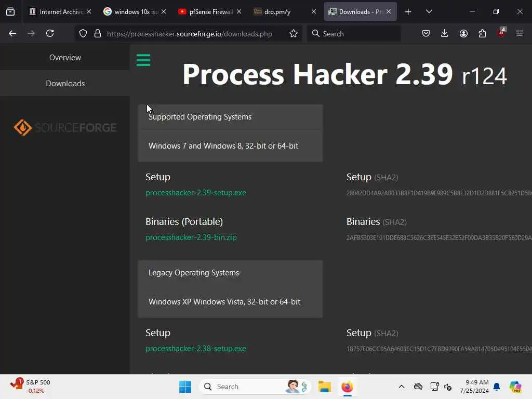Viewport: 532px width, 399px height.
Task: Open Firefox application menu
Action: coord(520,33)
